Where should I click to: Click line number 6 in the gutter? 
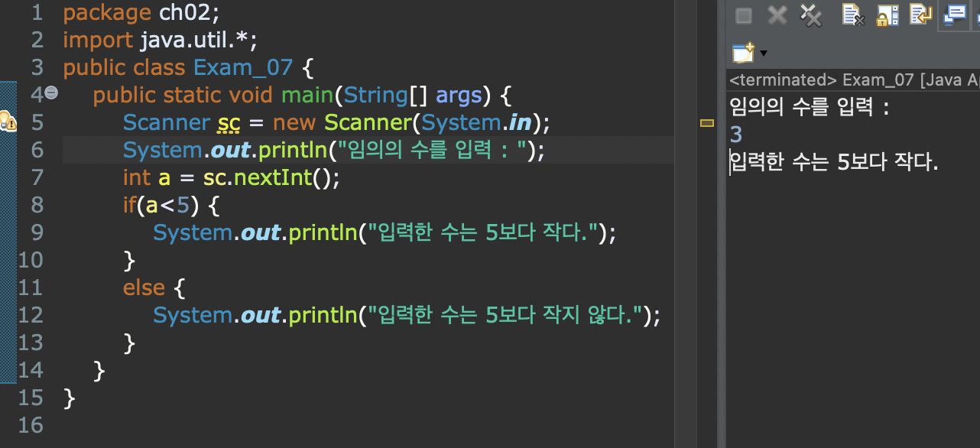[37, 150]
